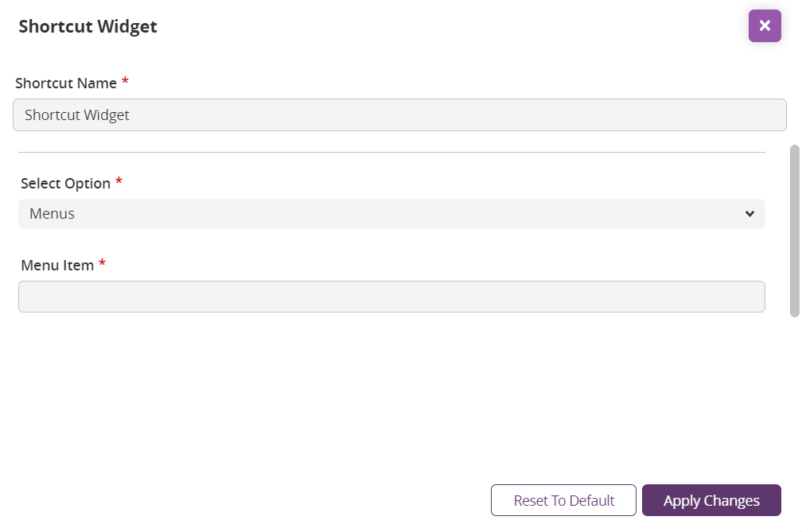Click the Menu Item label
This screenshot has height=532, width=802.
pyautogui.click(x=57, y=266)
